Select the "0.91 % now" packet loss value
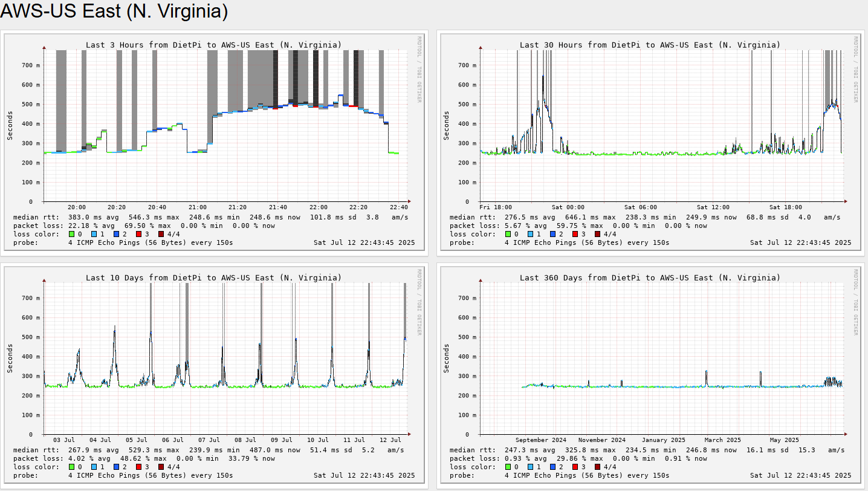 pyautogui.click(x=685, y=458)
